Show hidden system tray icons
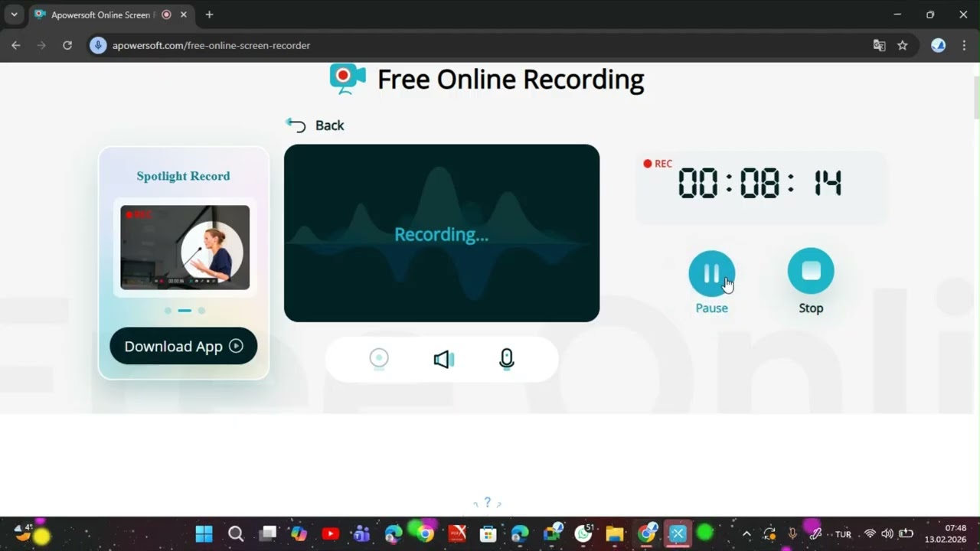This screenshot has height=551, width=980. [x=746, y=534]
